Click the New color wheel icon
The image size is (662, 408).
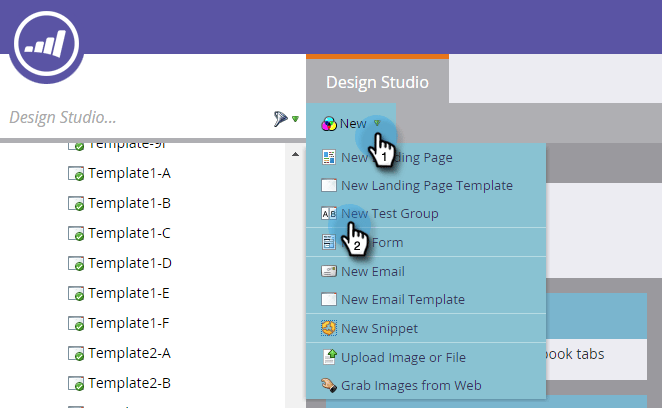pos(328,124)
